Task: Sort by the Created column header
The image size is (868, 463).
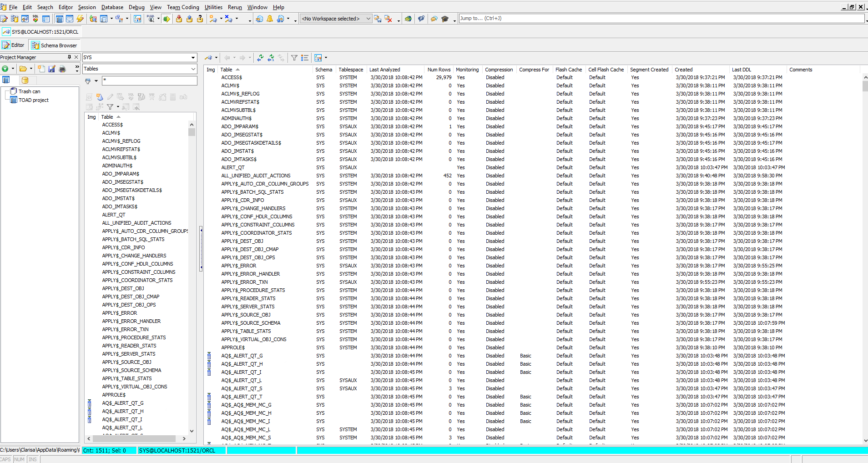Action: [x=683, y=70]
